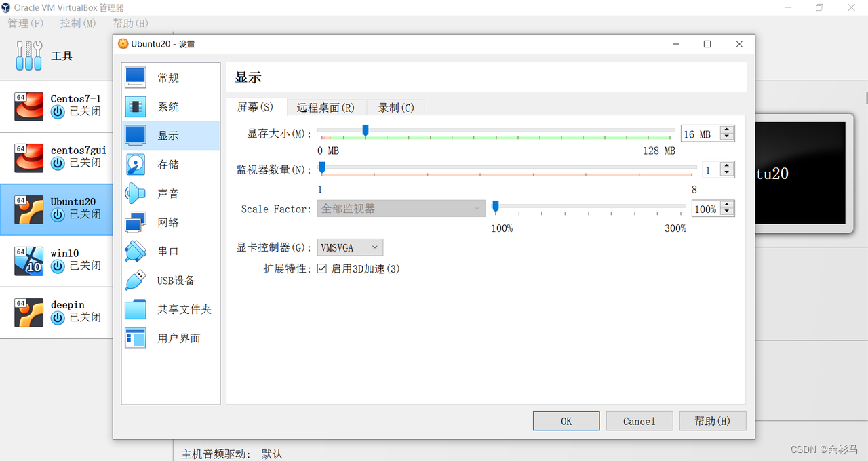Click the Cancel button

pos(639,421)
